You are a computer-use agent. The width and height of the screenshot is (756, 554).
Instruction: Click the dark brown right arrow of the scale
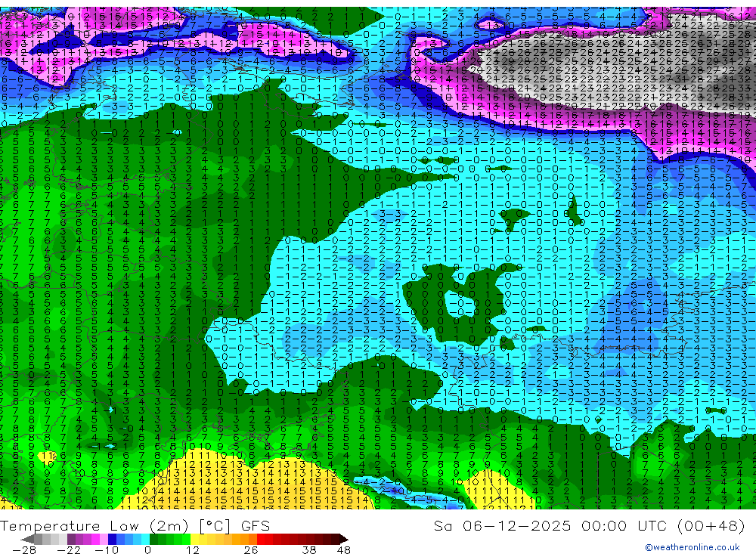(x=344, y=539)
